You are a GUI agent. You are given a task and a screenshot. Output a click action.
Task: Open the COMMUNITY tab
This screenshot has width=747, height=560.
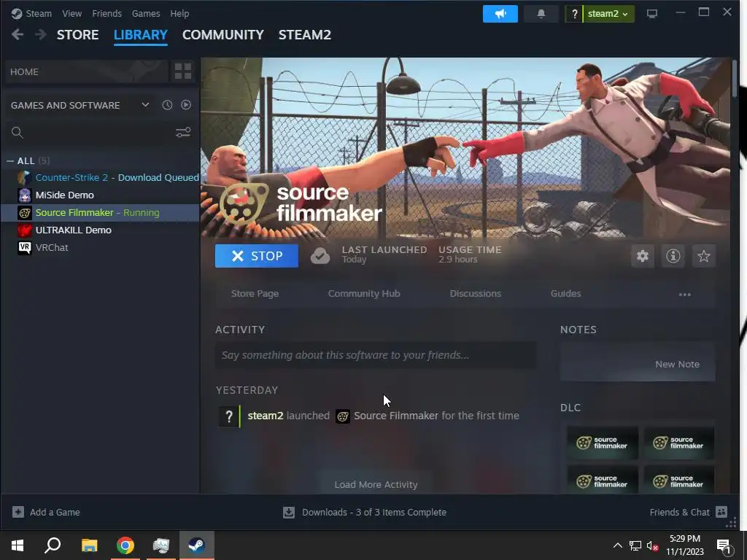pos(223,35)
